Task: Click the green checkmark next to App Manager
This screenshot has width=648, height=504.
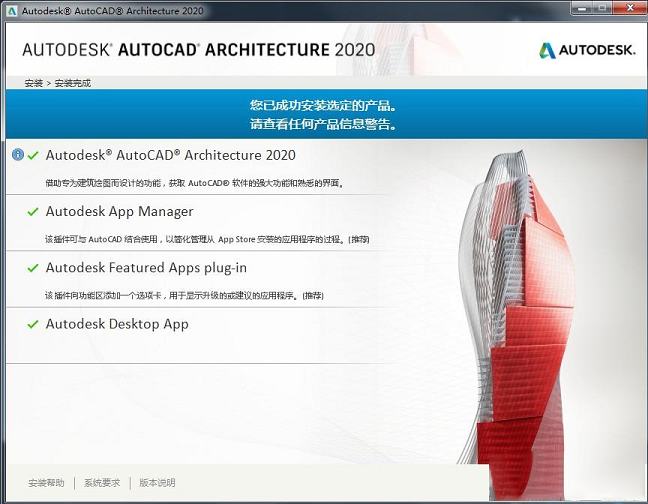Action: point(33,212)
